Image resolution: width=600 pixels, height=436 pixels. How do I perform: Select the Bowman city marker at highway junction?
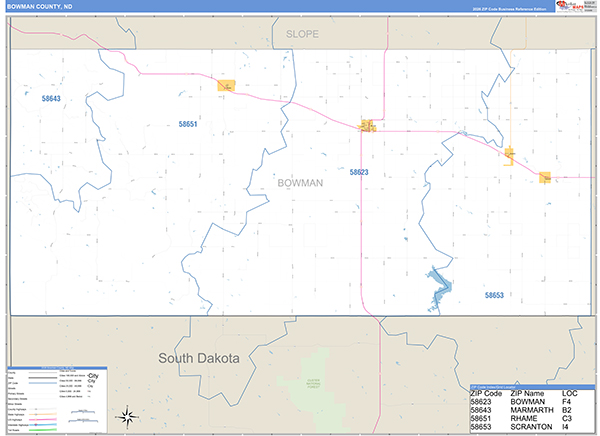point(367,126)
